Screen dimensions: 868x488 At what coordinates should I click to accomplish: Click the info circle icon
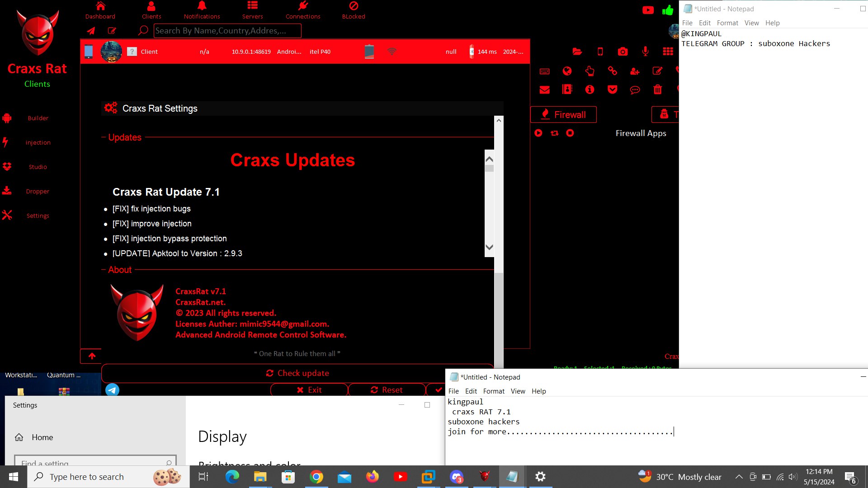click(x=590, y=89)
